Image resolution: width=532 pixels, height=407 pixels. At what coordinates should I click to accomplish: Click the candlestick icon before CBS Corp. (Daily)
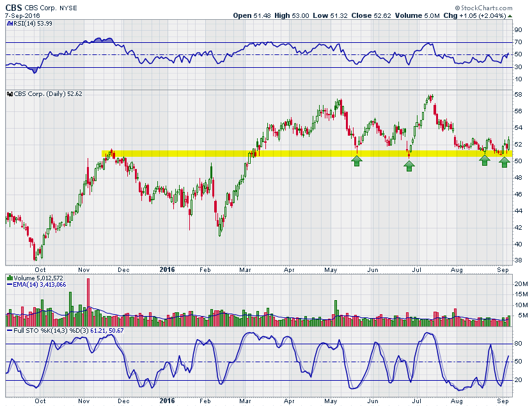point(10,94)
